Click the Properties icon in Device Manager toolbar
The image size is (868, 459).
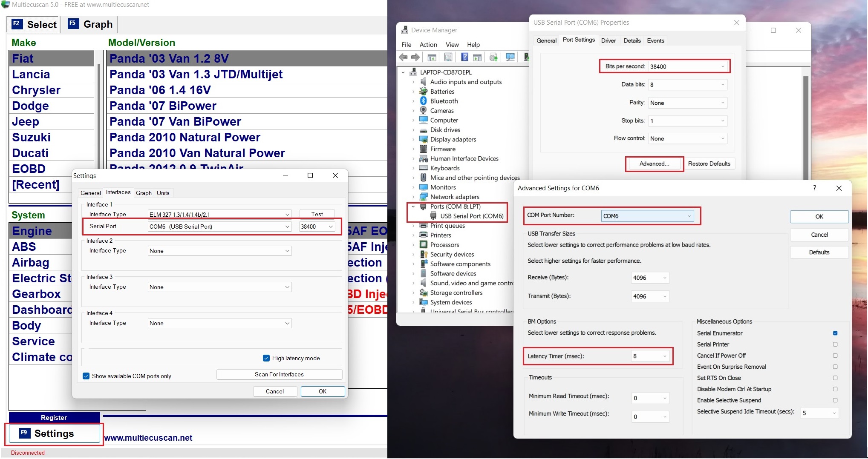point(448,57)
